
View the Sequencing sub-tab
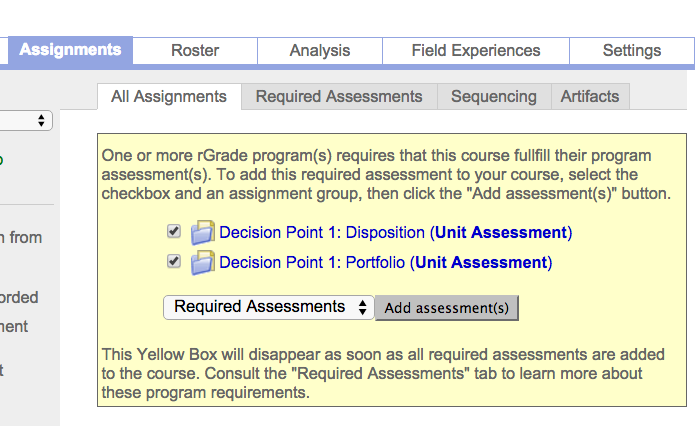(x=494, y=97)
